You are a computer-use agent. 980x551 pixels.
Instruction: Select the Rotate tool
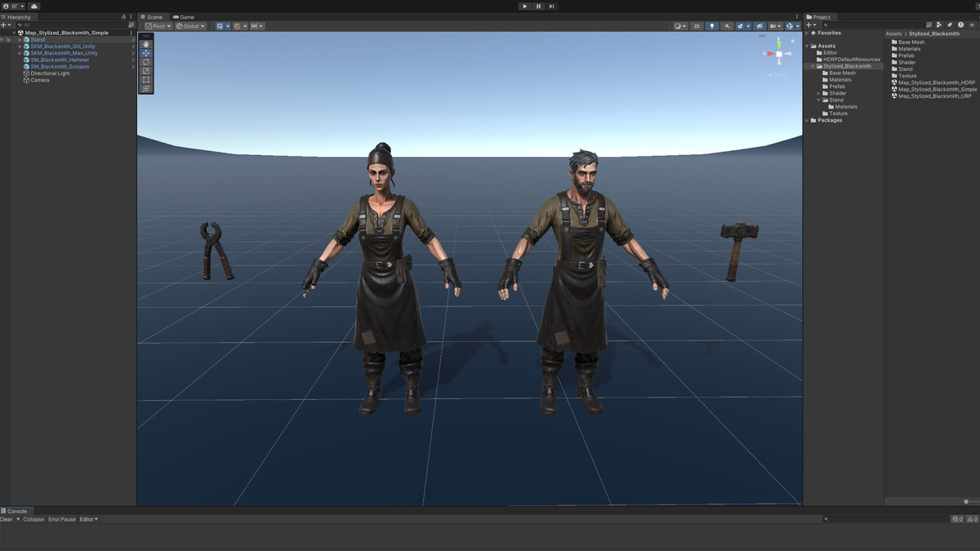tap(146, 62)
